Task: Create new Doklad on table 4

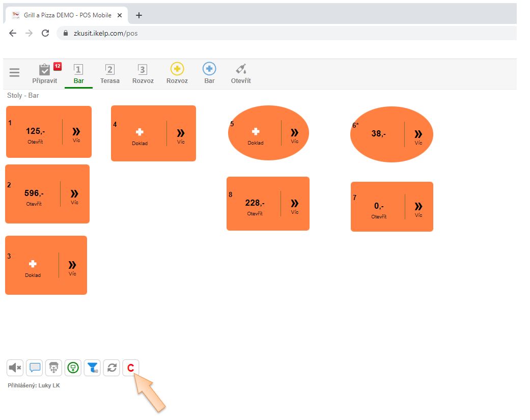Action: point(140,135)
